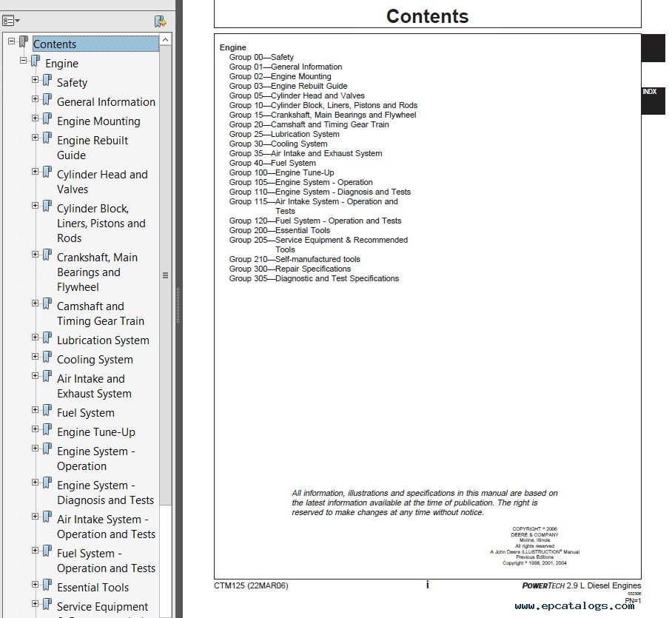
Task: Open the Essential Tools bookmark
Action: [93, 588]
